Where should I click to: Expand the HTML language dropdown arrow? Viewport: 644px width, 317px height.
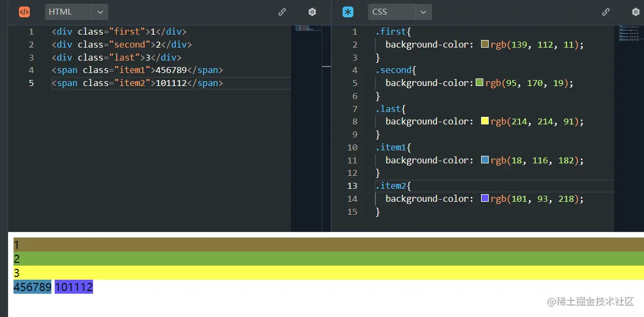[100, 12]
